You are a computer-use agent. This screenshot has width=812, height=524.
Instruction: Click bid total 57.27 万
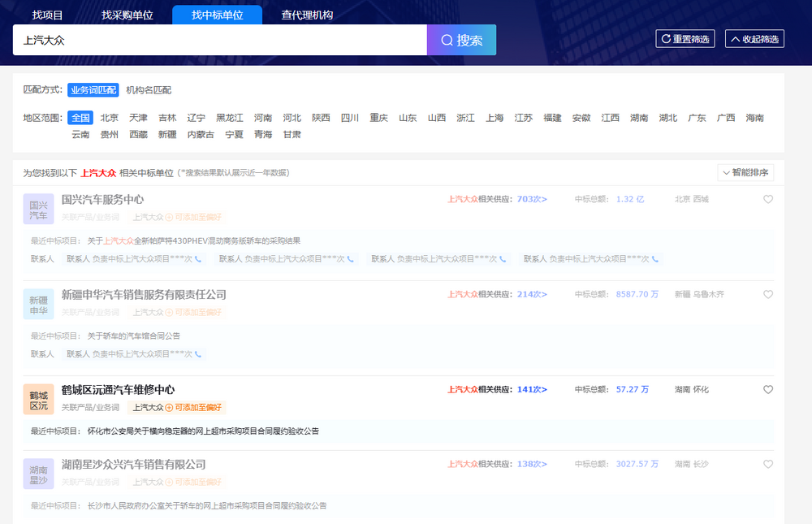(633, 389)
